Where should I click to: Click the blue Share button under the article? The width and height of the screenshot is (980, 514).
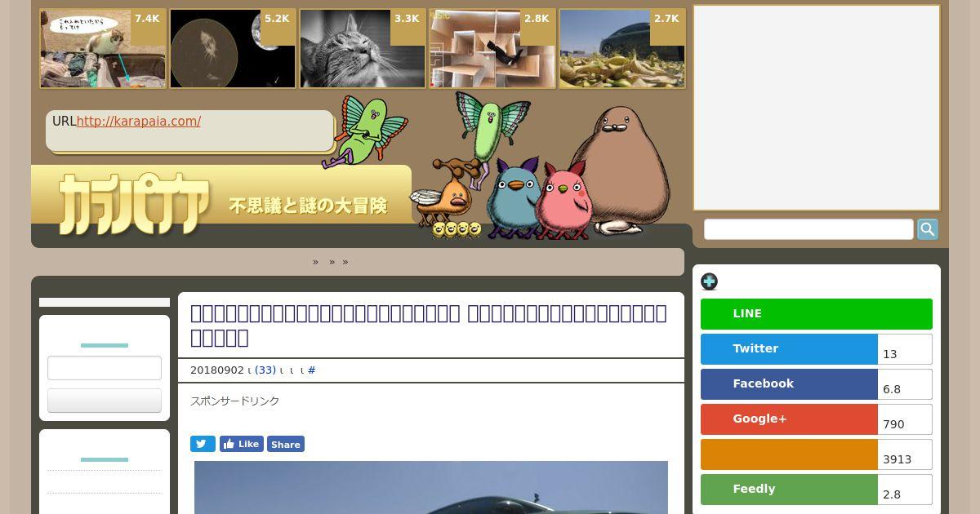[x=285, y=444]
